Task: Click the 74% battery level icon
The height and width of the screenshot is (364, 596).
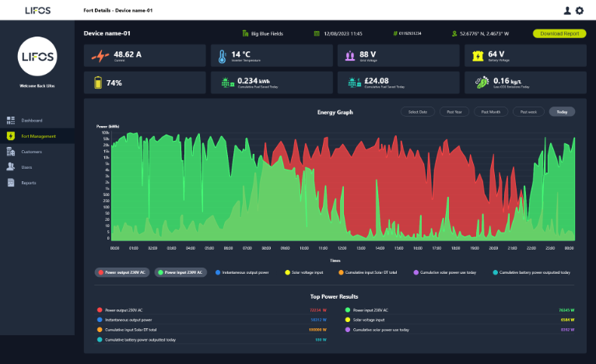Action: click(98, 82)
